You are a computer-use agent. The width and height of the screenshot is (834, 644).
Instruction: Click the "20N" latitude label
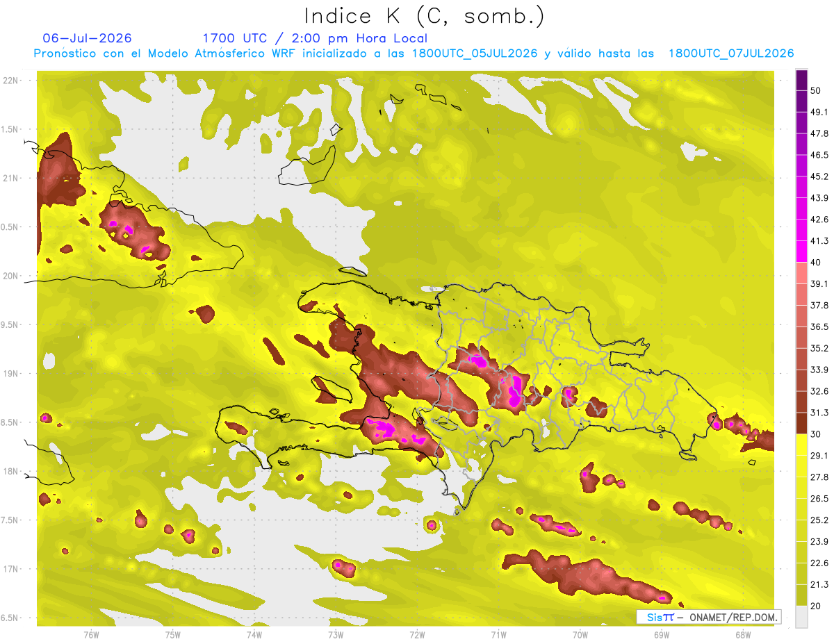tap(11, 276)
